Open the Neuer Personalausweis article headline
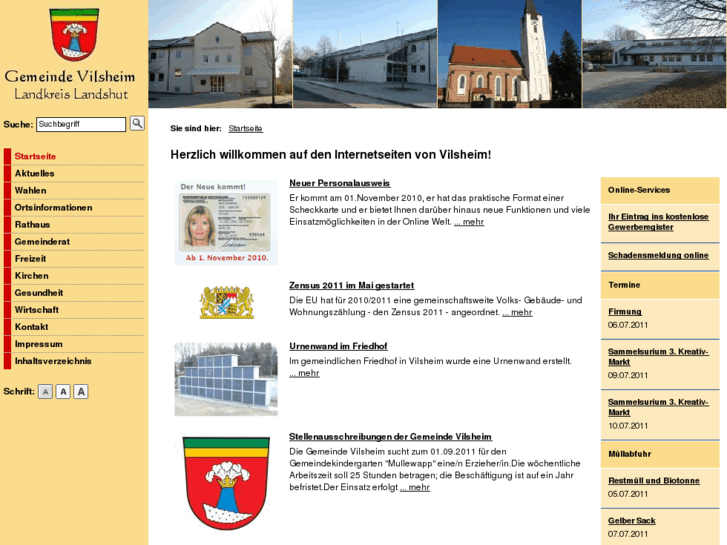Viewport: 727px width, 545px height. point(339,183)
